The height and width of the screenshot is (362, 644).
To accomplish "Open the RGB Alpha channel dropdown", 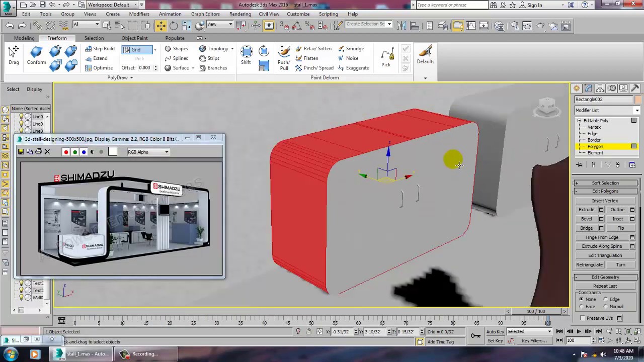I will [148, 152].
